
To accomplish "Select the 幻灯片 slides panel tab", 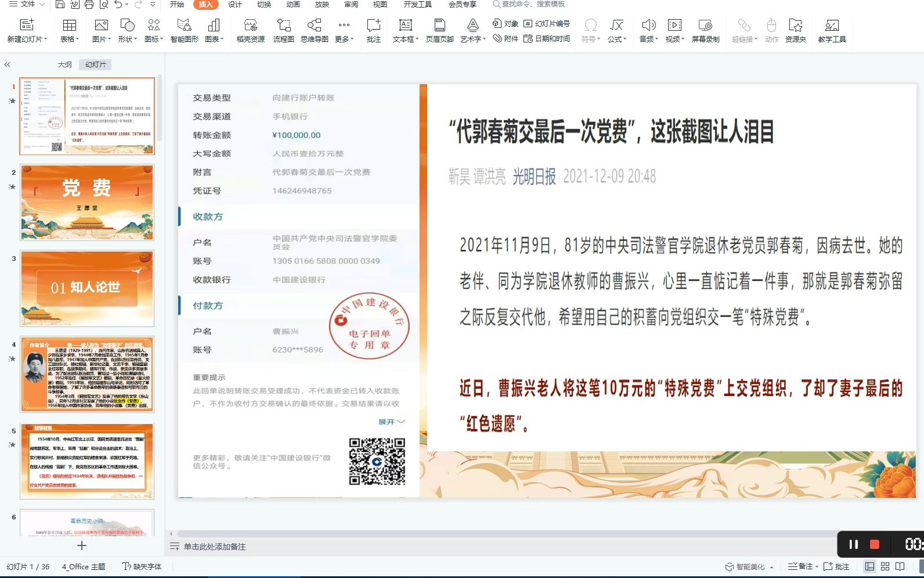I will 96,64.
